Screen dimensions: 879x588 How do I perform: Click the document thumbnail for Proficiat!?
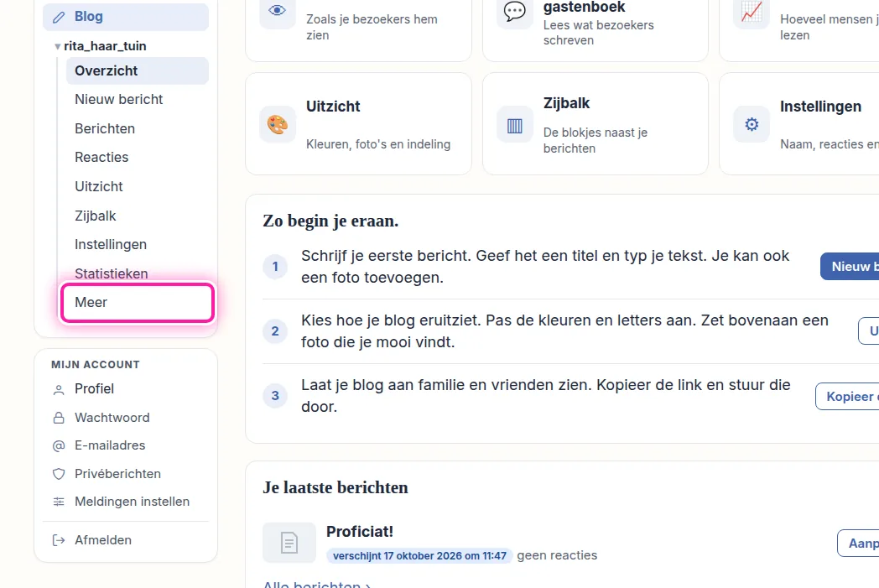coord(289,543)
